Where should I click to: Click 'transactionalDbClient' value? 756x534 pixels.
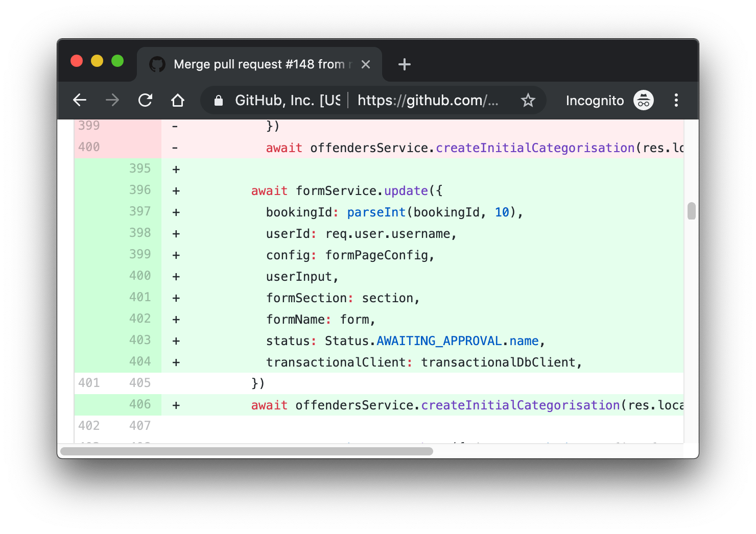(x=499, y=362)
